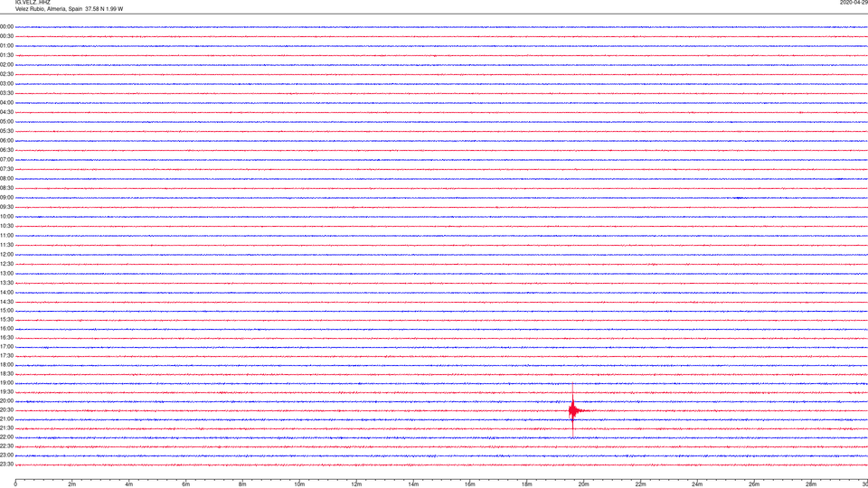
Task: Click the 22:30 hour label
Action: pos(6,446)
